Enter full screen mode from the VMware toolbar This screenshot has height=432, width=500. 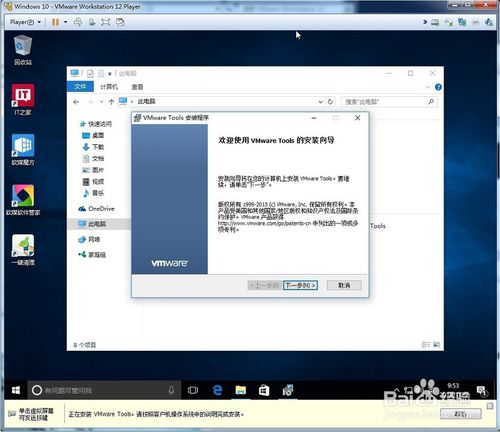[106, 22]
